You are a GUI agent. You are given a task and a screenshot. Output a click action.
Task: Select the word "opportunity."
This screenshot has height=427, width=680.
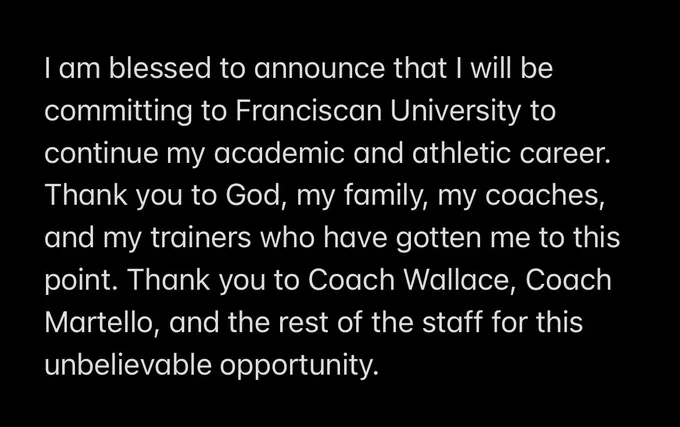coord(300,365)
